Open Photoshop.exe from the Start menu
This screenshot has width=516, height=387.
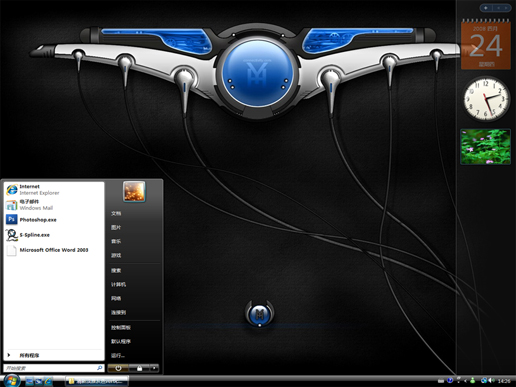click(x=53, y=220)
